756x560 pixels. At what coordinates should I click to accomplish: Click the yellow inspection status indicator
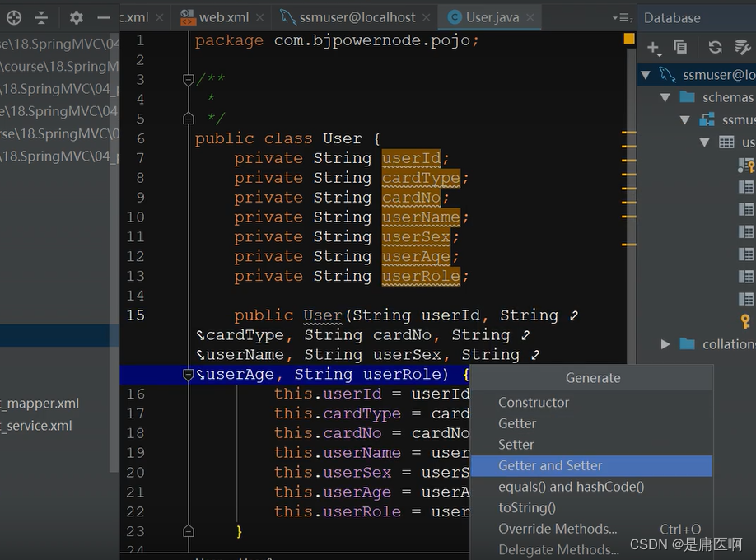coord(629,39)
